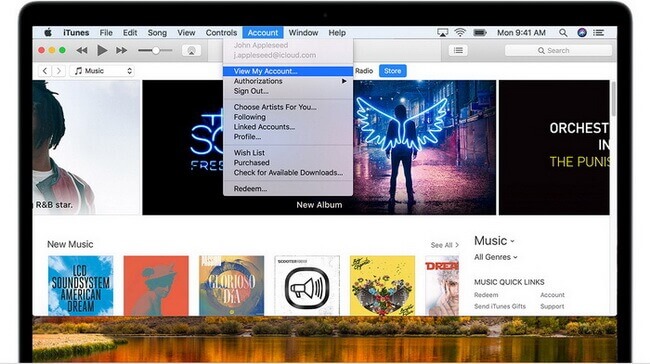650x364 pixels.
Task: Open the Controls menu
Action: (x=221, y=32)
